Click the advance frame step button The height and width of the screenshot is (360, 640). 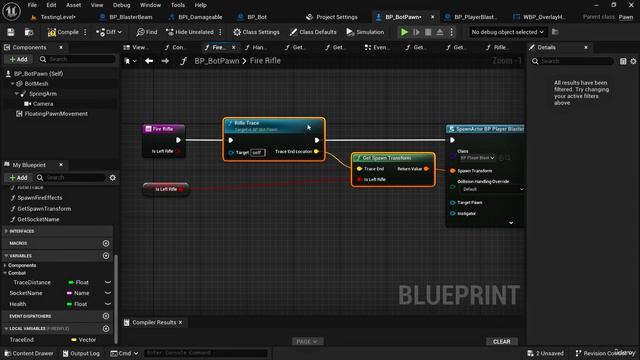pyautogui.click(x=416, y=32)
